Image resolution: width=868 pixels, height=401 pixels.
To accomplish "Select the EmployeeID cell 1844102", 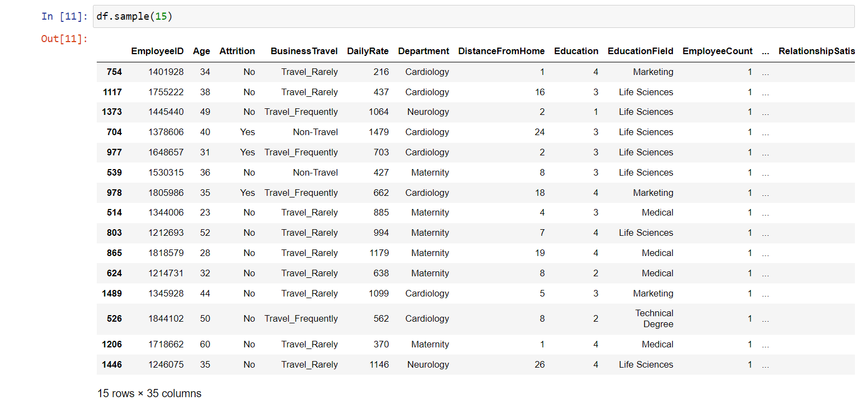I will pyautogui.click(x=166, y=318).
